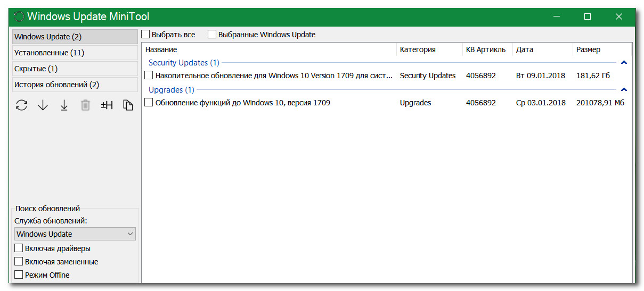
Task: Enable the Включая замененные checkbox
Action: (x=19, y=262)
